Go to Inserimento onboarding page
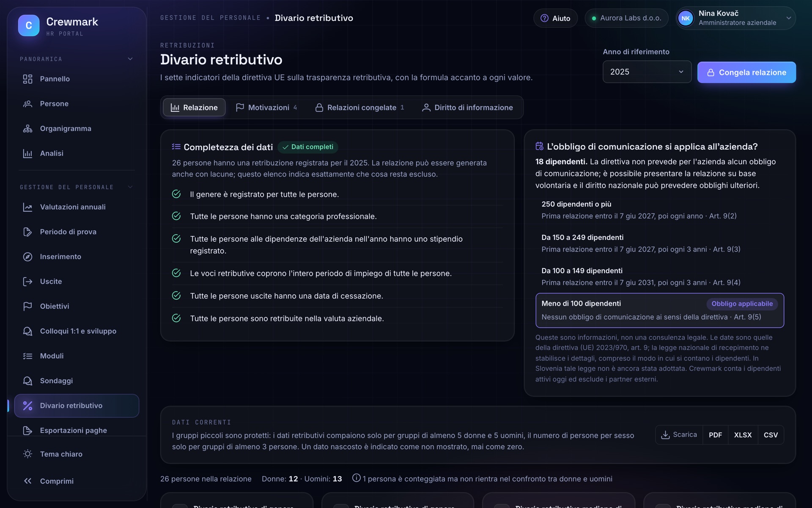 point(77,257)
